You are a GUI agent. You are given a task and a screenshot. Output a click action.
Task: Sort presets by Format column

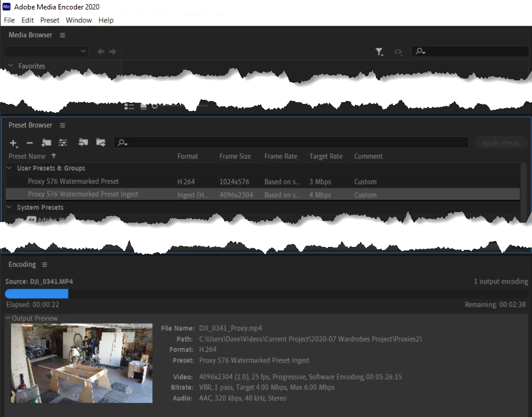pyautogui.click(x=187, y=157)
